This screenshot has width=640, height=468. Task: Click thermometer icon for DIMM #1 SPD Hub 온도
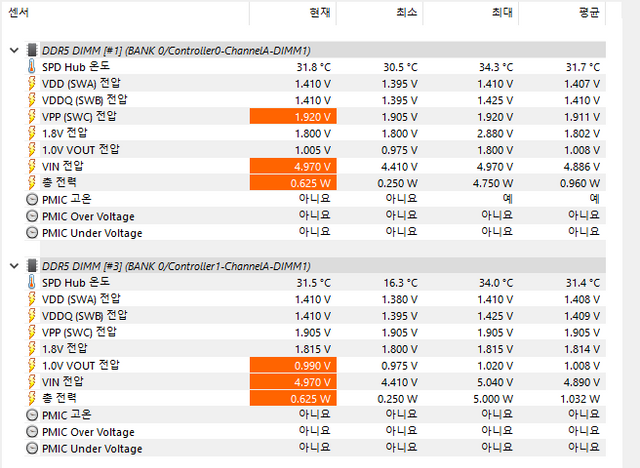(x=32, y=66)
